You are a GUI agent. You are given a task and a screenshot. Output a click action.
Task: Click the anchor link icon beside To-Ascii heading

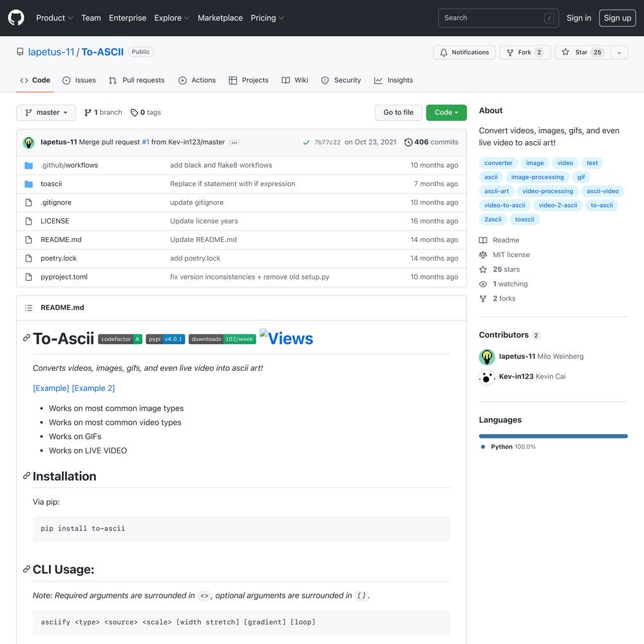26,337
